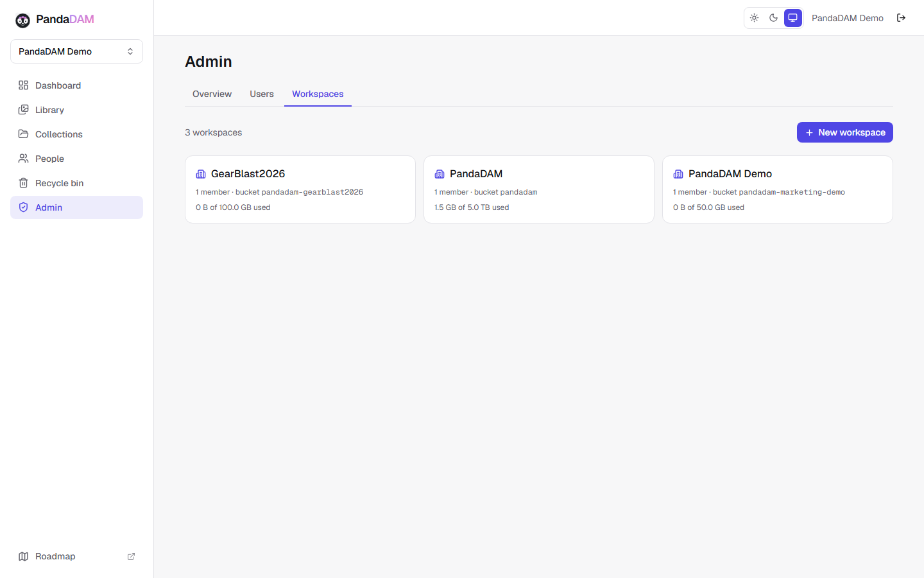This screenshot has height=578, width=924.
Task: Click the PandaDAM card building icon
Action: 440,174
